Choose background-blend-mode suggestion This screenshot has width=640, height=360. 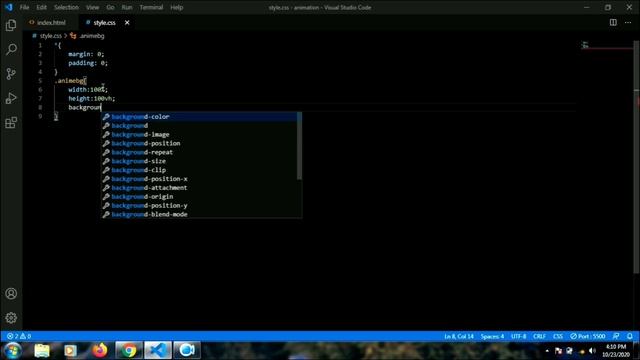(199, 215)
